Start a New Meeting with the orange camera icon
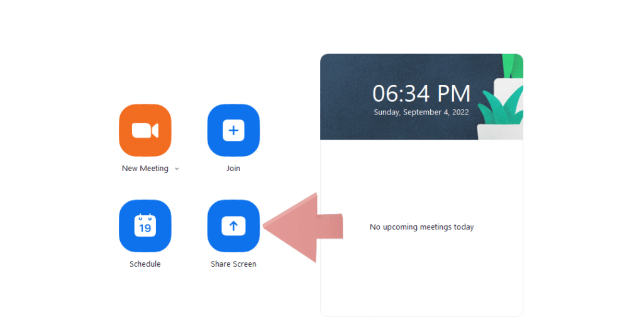The width and height of the screenshot is (644, 327). [x=145, y=130]
